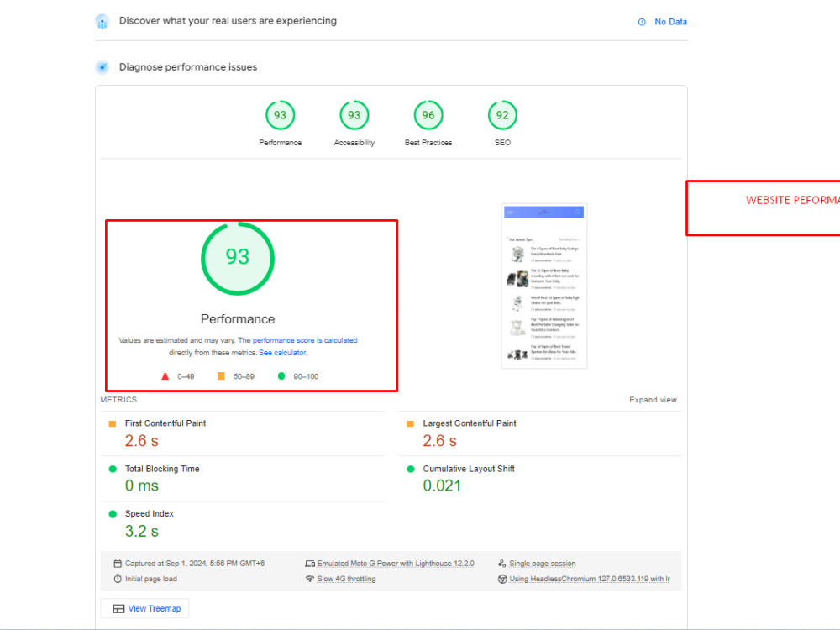The height and width of the screenshot is (630, 840).
Task: Click the red triangle 0–49 legend icon
Action: point(165,376)
